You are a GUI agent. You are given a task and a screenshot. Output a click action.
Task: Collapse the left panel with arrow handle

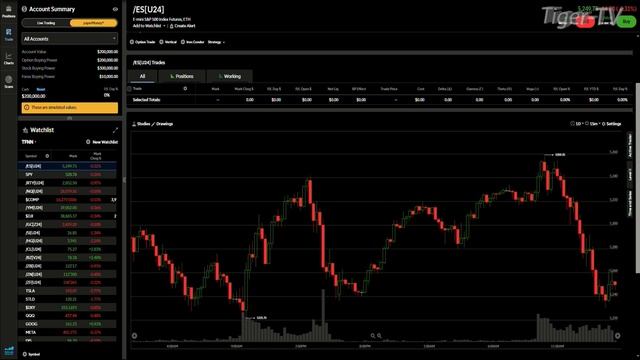tap(124, 180)
